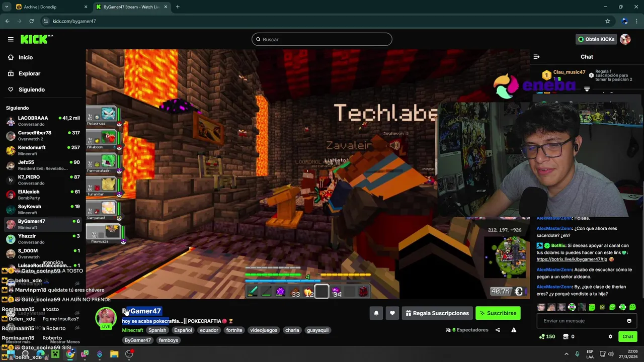
Task: Switch to the Archive | Donoclip tab
Action: (x=51, y=7)
